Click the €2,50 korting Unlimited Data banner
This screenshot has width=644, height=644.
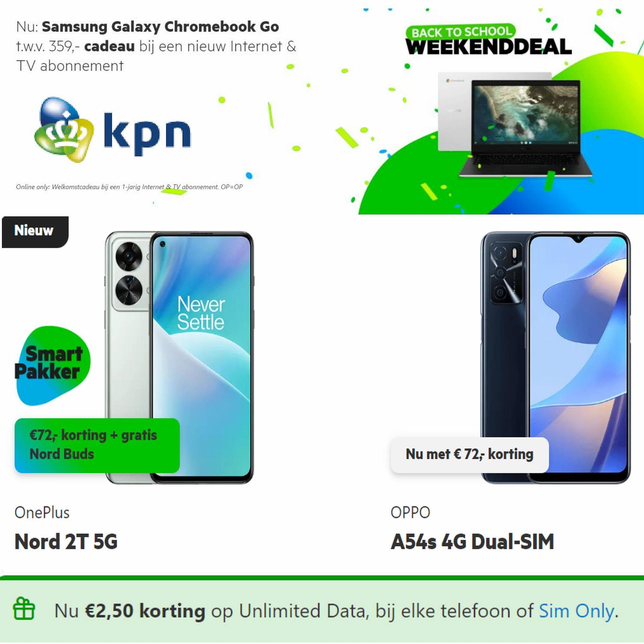coord(322,611)
